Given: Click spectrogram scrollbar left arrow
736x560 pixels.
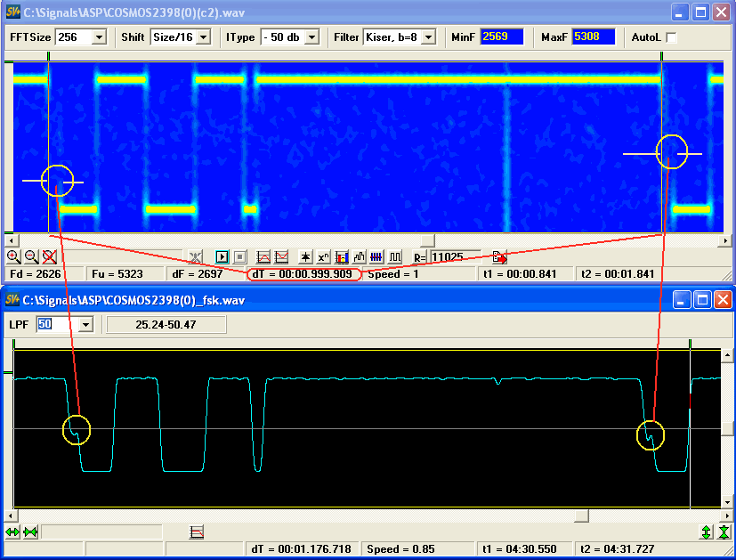Looking at the screenshot, I should [12, 240].
